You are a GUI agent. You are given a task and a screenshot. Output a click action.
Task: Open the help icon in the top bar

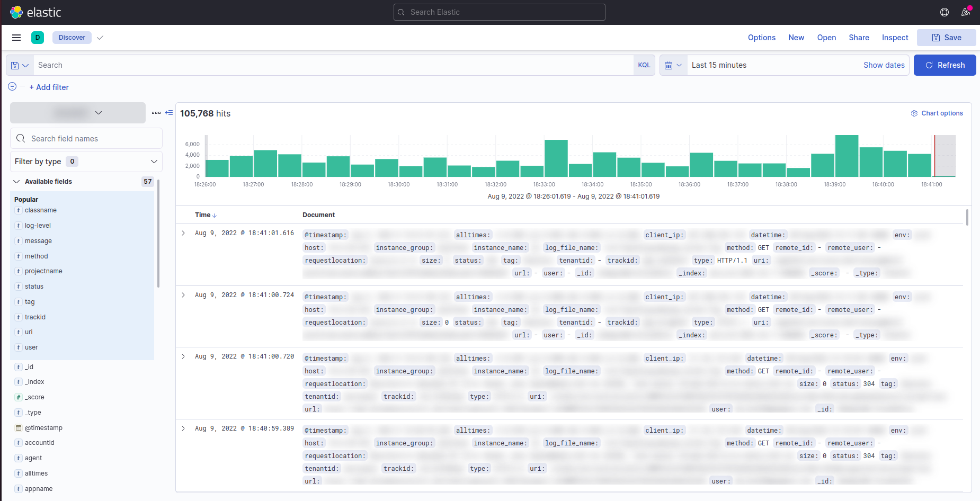944,12
